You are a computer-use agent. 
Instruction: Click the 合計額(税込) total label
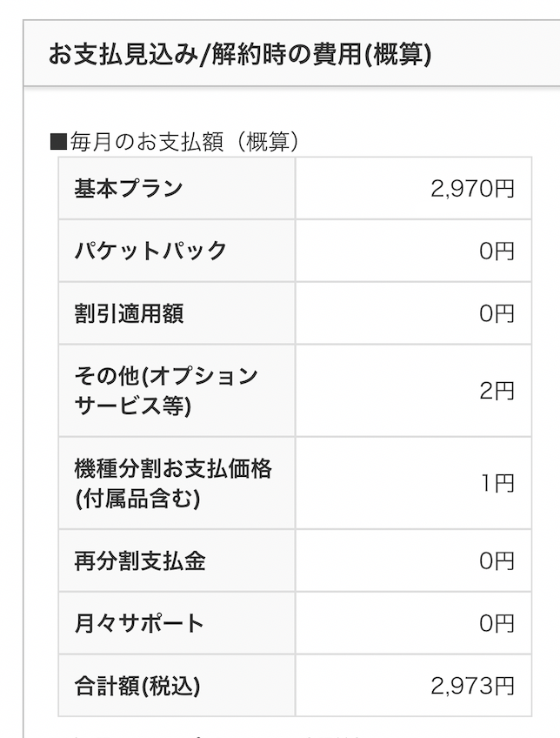[x=137, y=686]
